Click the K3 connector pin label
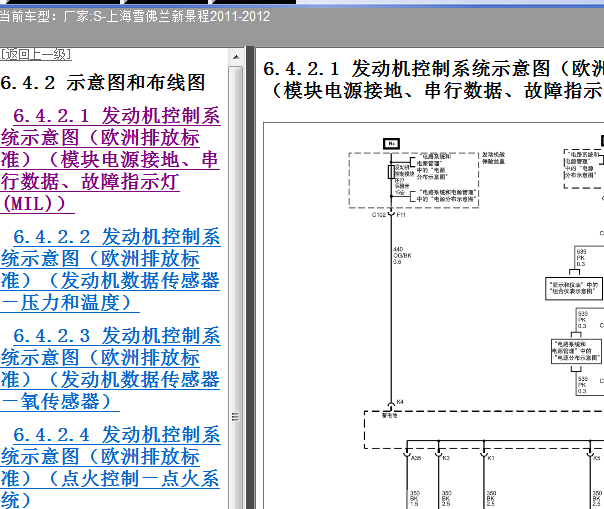 click(446, 458)
